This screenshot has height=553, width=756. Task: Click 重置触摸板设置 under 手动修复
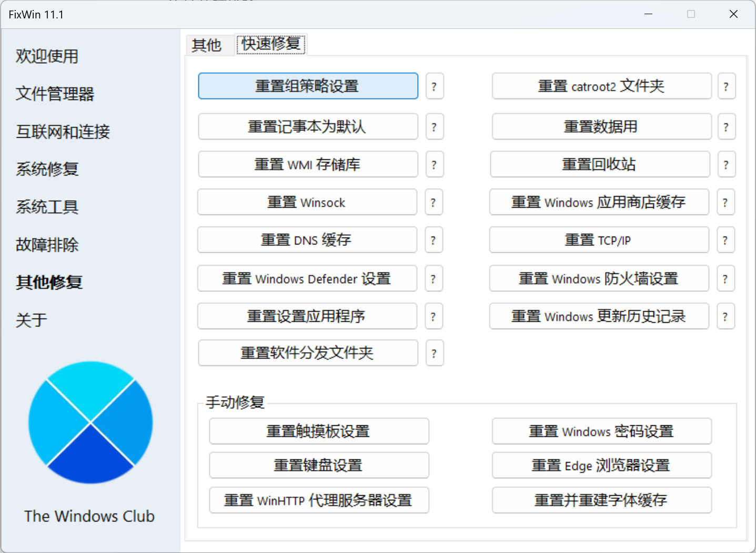(x=319, y=431)
